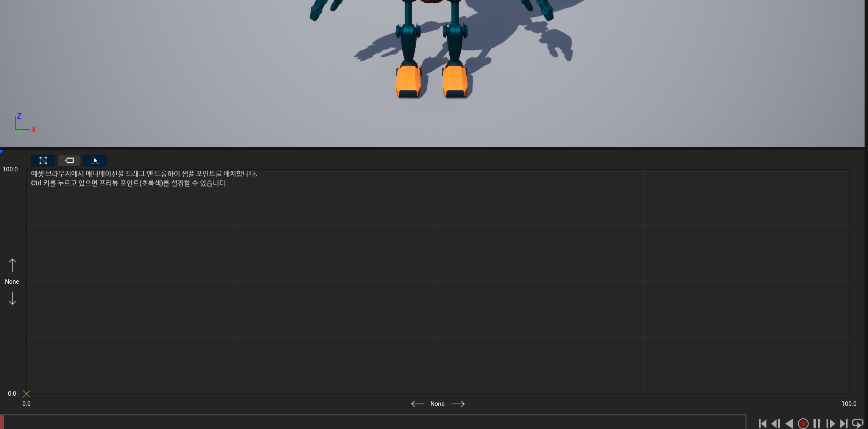Toggle the fit-grid-to-selection cursor button
This screenshot has height=429, width=868.
[95, 160]
